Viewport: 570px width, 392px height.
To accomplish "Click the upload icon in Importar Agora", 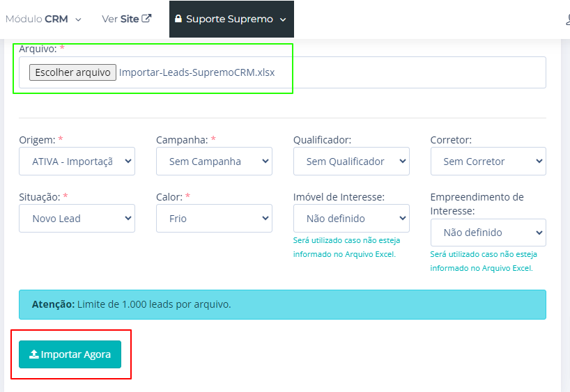I will (x=33, y=354).
